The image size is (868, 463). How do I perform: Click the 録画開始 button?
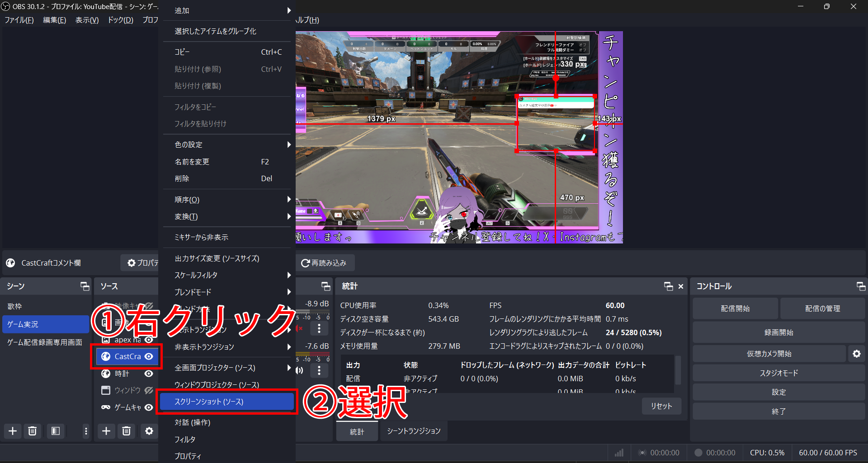tap(778, 332)
